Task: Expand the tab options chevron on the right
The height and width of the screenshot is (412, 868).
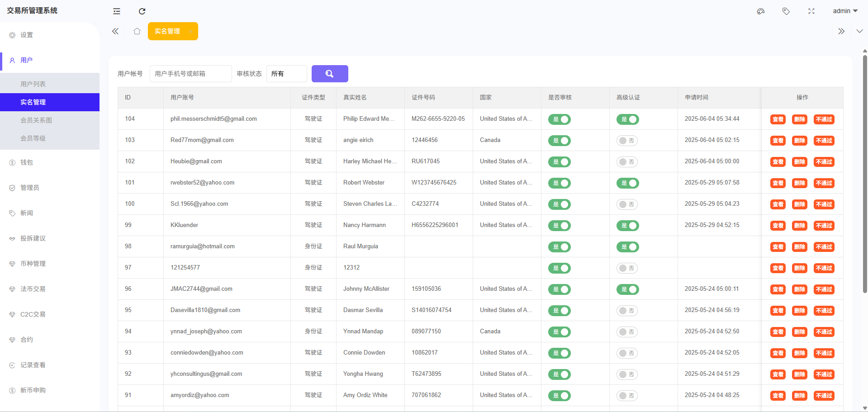Action: pyautogui.click(x=859, y=31)
